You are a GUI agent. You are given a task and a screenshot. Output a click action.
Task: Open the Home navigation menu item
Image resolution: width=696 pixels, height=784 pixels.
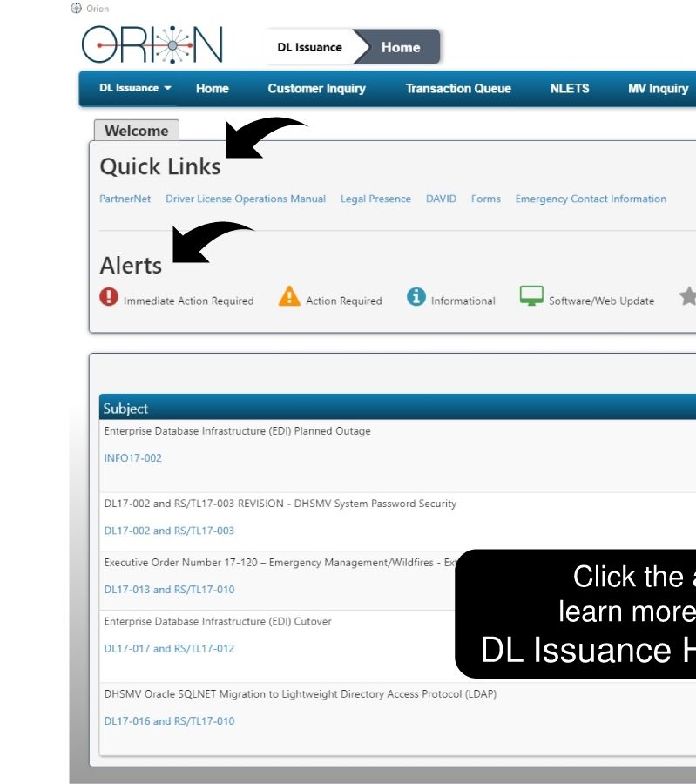212,89
